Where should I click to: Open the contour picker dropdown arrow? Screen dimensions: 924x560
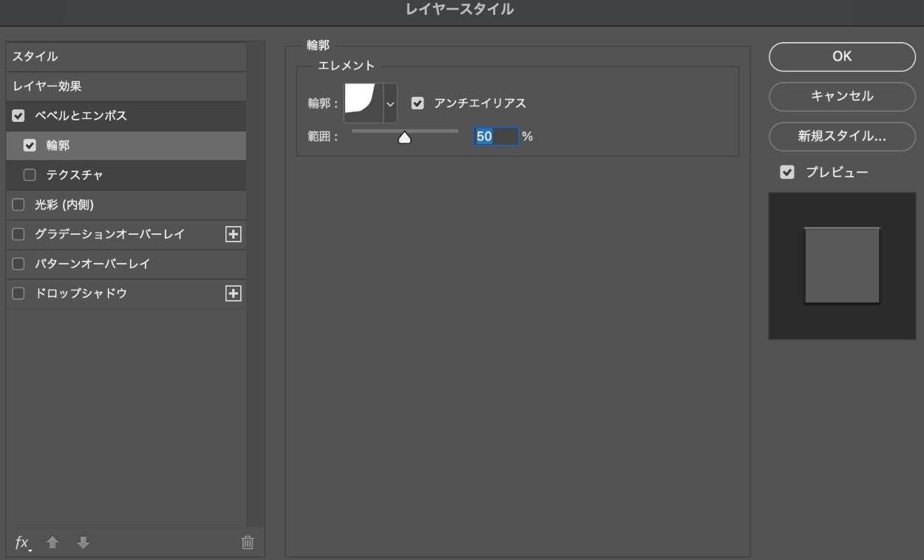click(x=390, y=103)
